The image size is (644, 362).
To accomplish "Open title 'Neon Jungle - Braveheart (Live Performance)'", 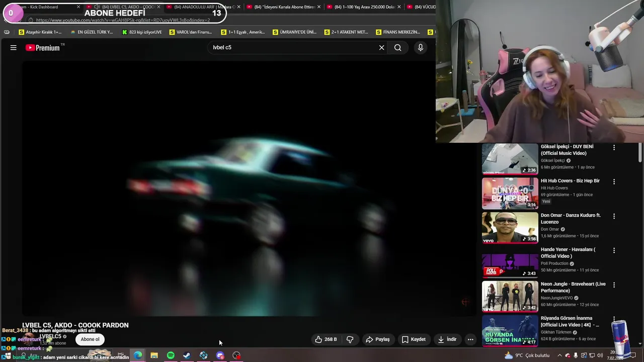I will pyautogui.click(x=573, y=287).
